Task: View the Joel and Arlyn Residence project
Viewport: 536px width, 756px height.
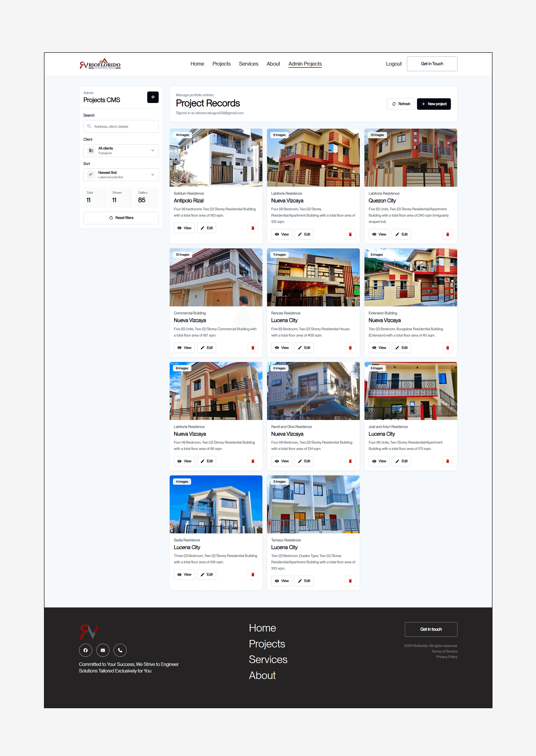Action: (x=379, y=461)
